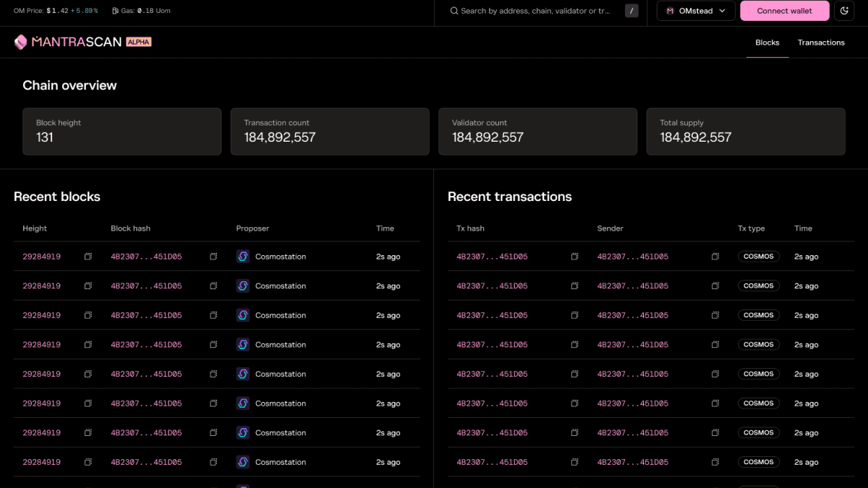Click the Block hash column header
Image resolution: width=868 pixels, height=488 pixels.
130,228
